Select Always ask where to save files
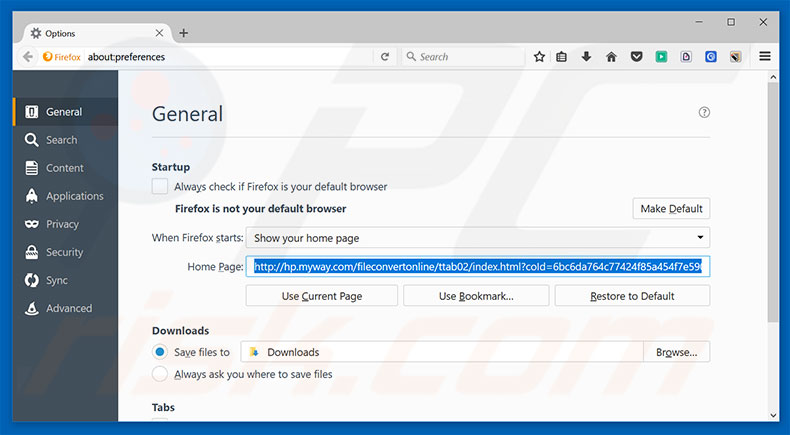This screenshot has width=790, height=435. pos(160,374)
